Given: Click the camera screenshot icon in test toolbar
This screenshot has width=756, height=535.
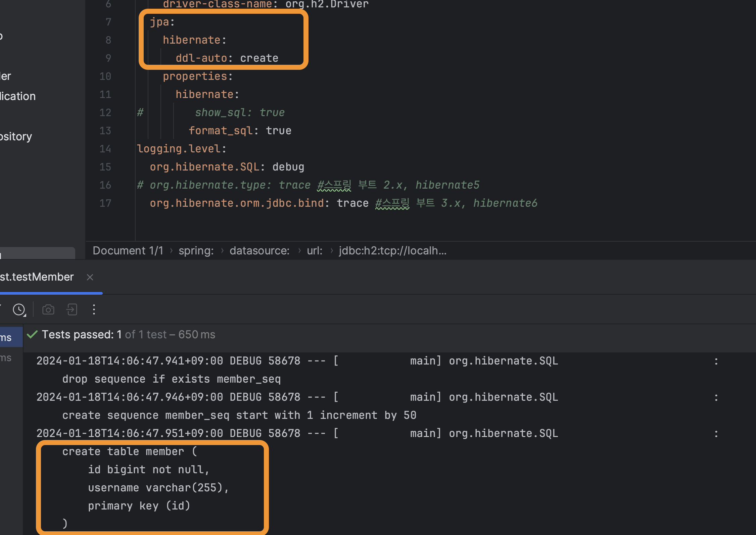Looking at the screenshot, I should pyautogui.click(x=48, y=309).
